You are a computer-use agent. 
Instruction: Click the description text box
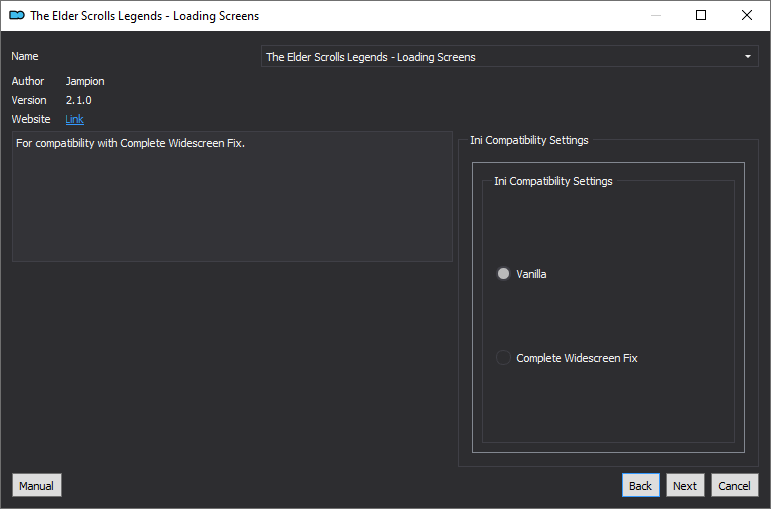[x=232, y=196]
